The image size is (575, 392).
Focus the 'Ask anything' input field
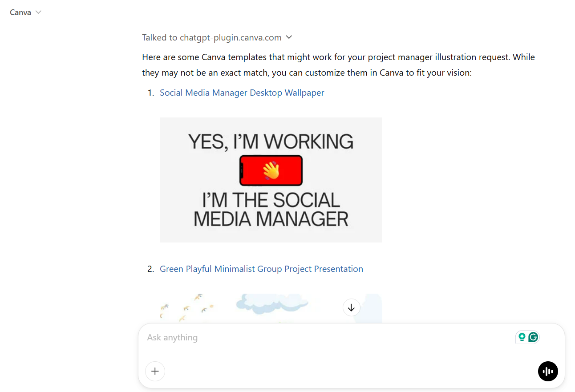click(x=329, y=337)
